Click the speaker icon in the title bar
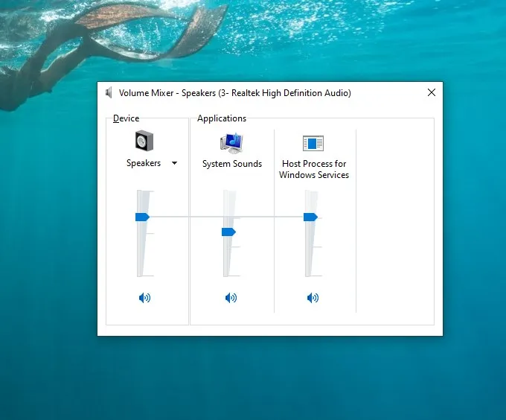The image size is (506, 420). click(x=109, y=93)
